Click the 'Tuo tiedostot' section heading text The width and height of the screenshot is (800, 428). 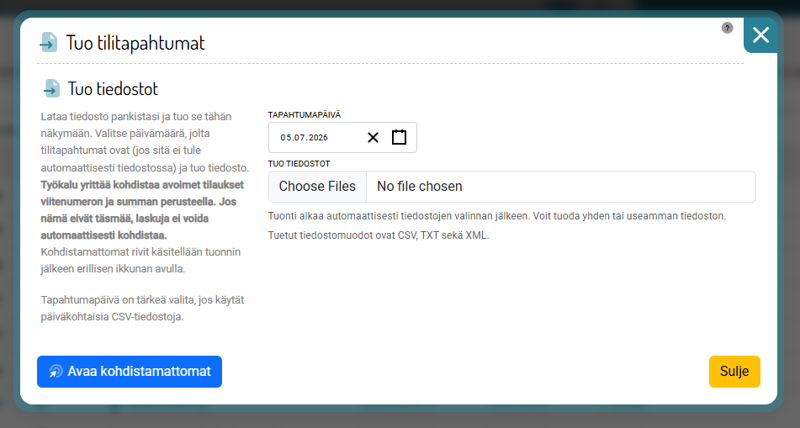point(113,89)
